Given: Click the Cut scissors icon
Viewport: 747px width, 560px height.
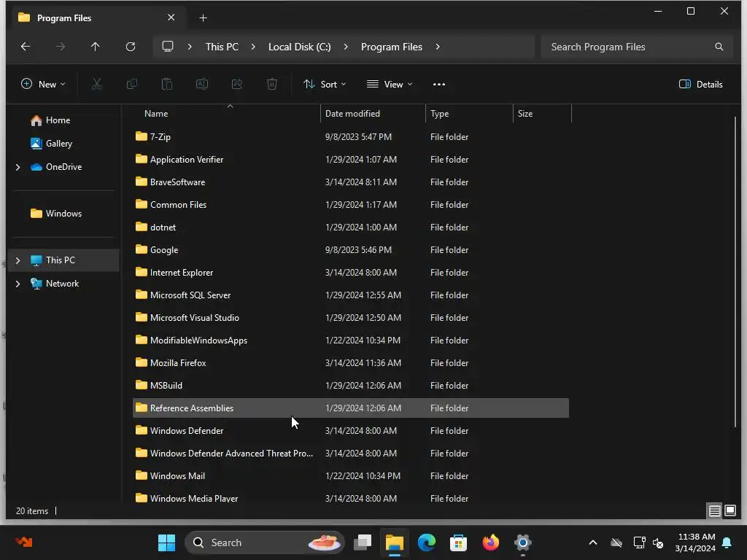Looking at the screenshot, I should pyautogui.click(x=97, y=85).
